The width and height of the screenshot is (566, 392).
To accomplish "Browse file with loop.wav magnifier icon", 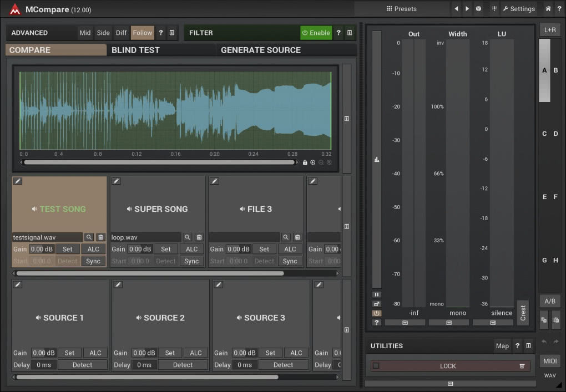I will pyautogui.click(x=188, y=237).
